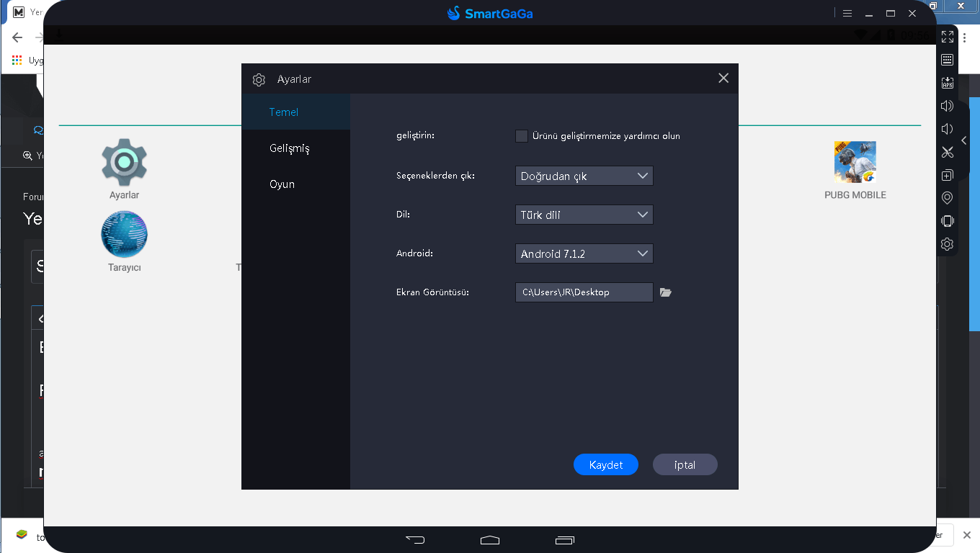Open the 'Doğrudan çık' exit option dropdown
The width and height of the screenshot is (980, 553).
pos(584,176)
